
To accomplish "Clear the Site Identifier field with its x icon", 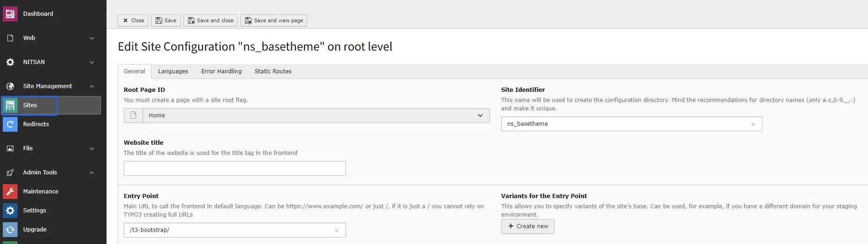I will tap(753, 124).
